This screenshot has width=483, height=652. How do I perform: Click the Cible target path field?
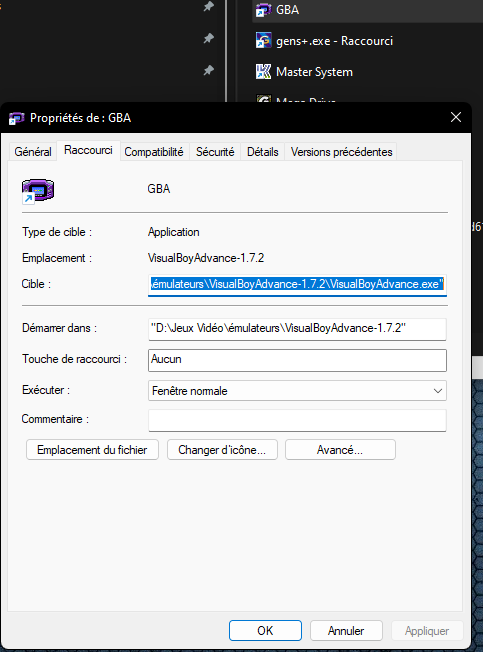[297, 285]
